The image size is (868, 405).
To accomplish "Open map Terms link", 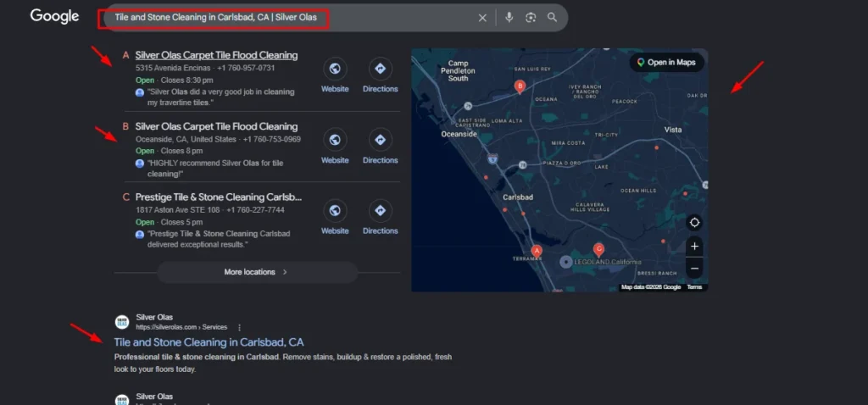I will tap(694, 287).
